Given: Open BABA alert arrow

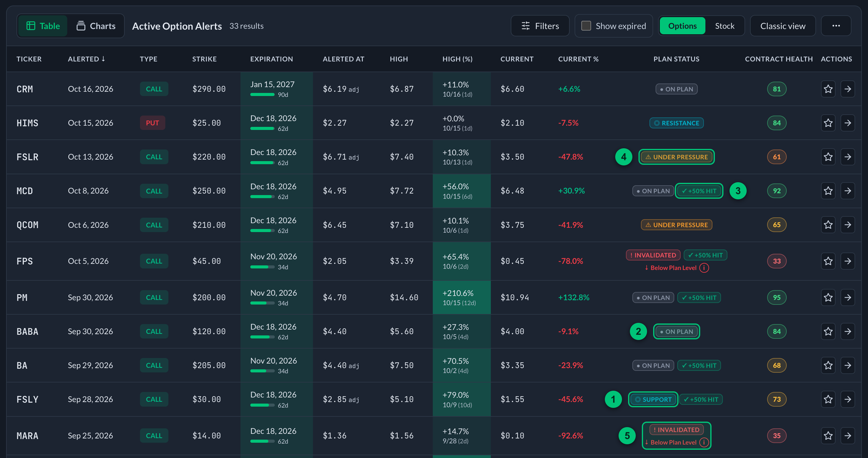Looking at the screenshot, I should pos(848,331).
